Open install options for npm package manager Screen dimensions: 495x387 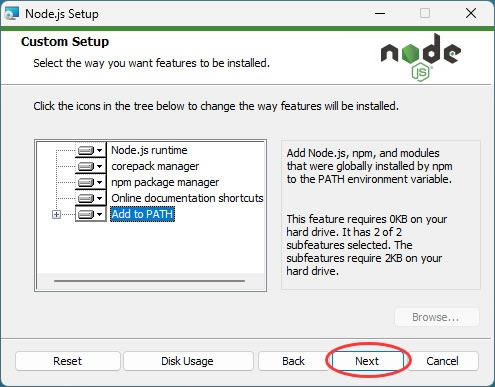(90, 182)
